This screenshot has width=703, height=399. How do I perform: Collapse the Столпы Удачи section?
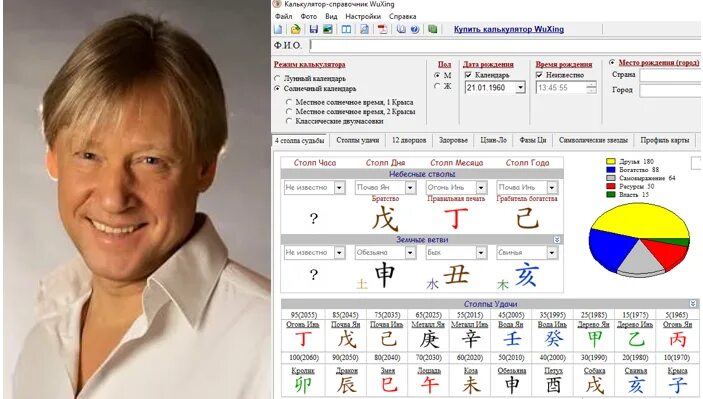click(693, 304)
